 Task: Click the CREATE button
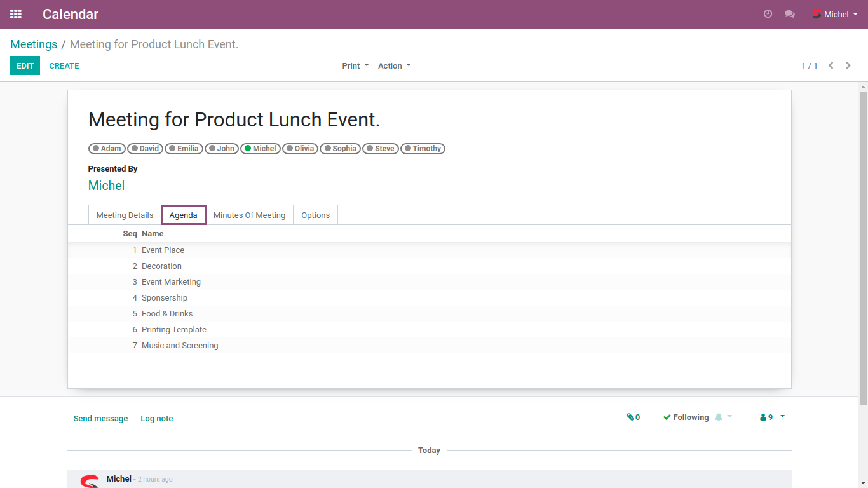(x=64, y=65)
